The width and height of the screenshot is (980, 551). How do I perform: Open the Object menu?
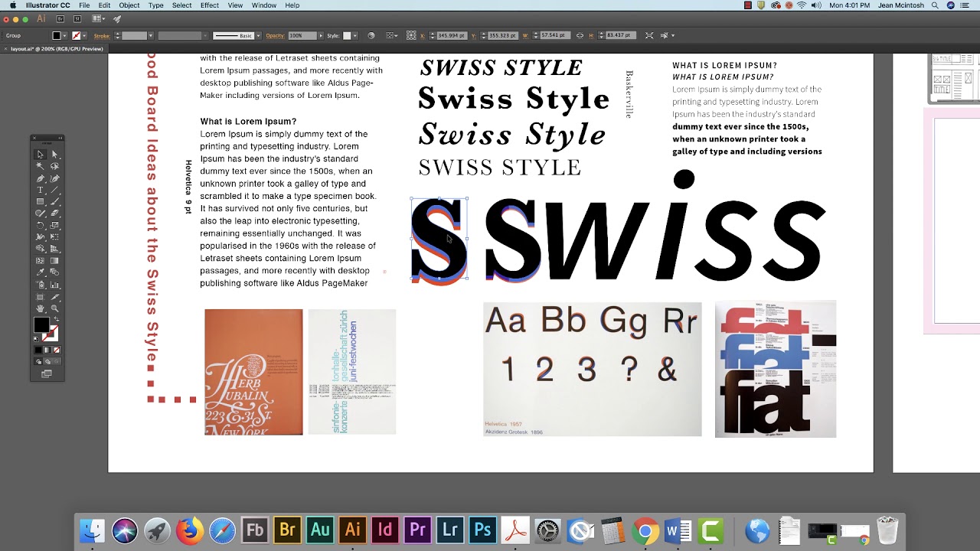(129, 5)
